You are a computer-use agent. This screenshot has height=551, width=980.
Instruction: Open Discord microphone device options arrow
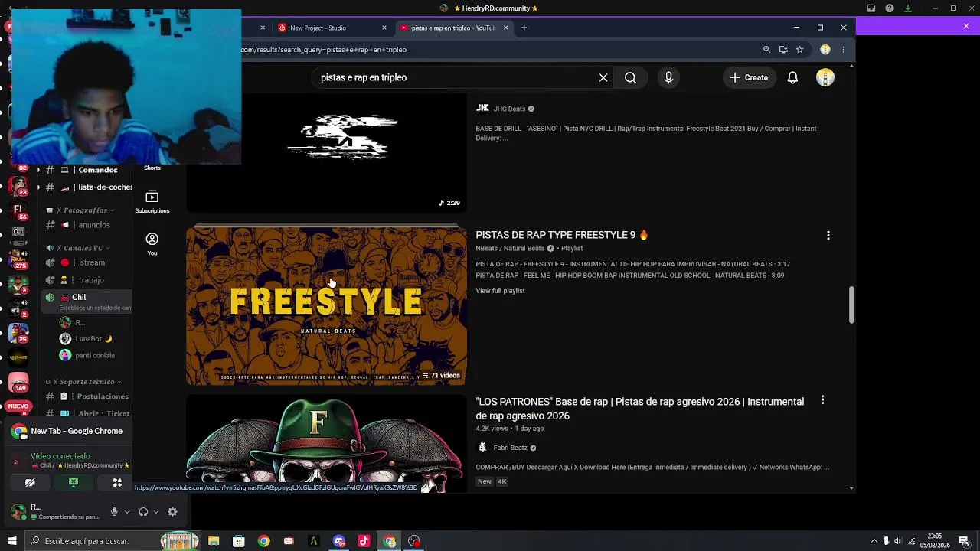click(126, 512)
